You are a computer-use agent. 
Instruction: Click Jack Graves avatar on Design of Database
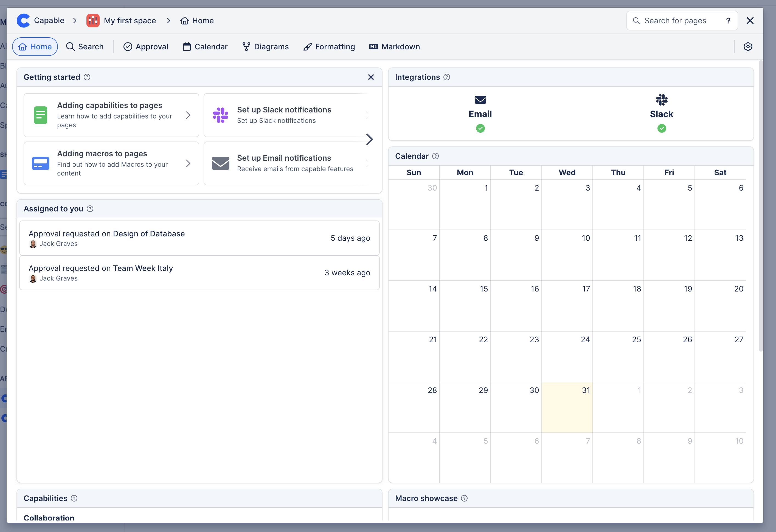[33, 244]
